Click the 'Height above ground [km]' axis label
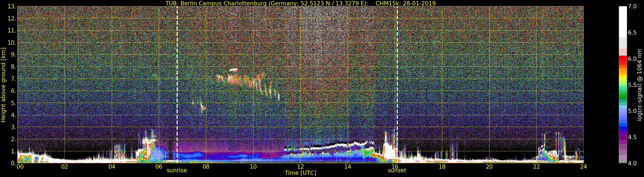Viewport: 644px width, 177px height. (x=3, y=85)
